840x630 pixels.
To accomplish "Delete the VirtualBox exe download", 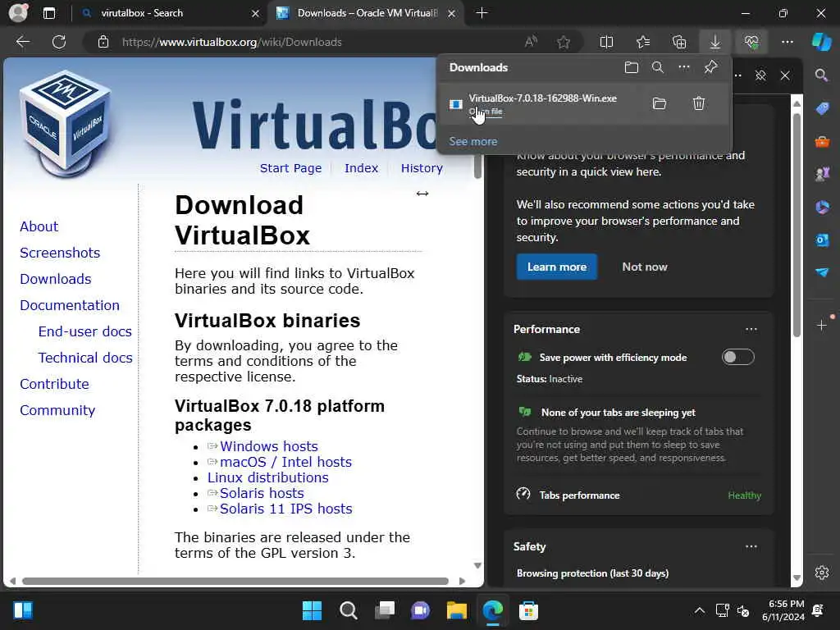I will pyautogui.click(x=699, y=103).
